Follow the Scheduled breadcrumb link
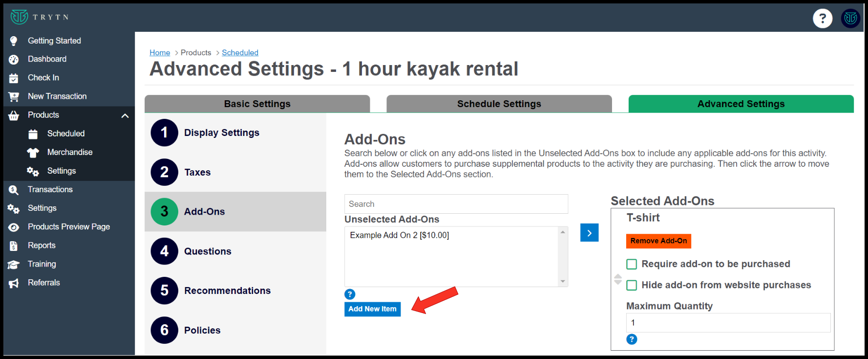The image size is (868, 359). [x=240, y=52]
